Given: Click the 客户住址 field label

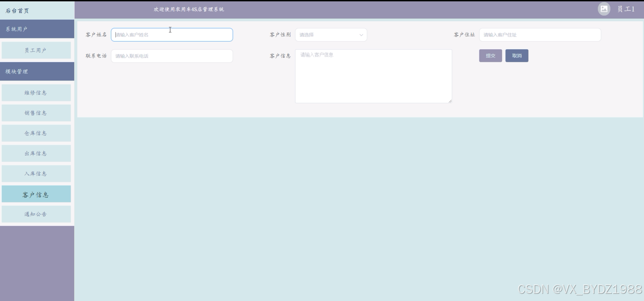Looking at the screenshot, I should pyautogui.click(x=464, y=35).
